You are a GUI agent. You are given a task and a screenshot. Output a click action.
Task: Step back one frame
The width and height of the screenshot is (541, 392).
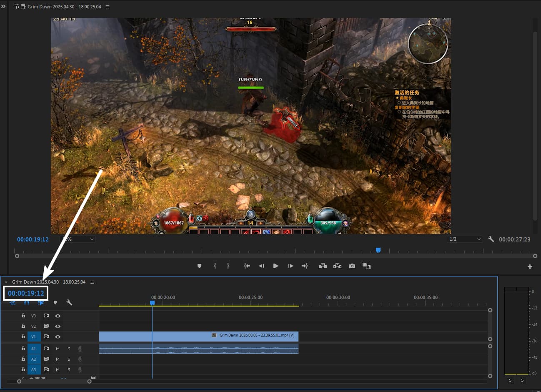point(261,266)
